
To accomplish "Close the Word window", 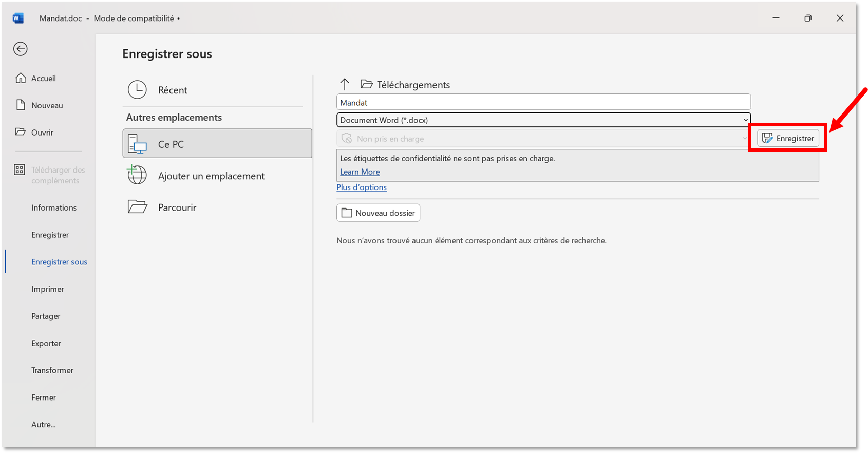I will pyautogui.click(x=840, y=18).
